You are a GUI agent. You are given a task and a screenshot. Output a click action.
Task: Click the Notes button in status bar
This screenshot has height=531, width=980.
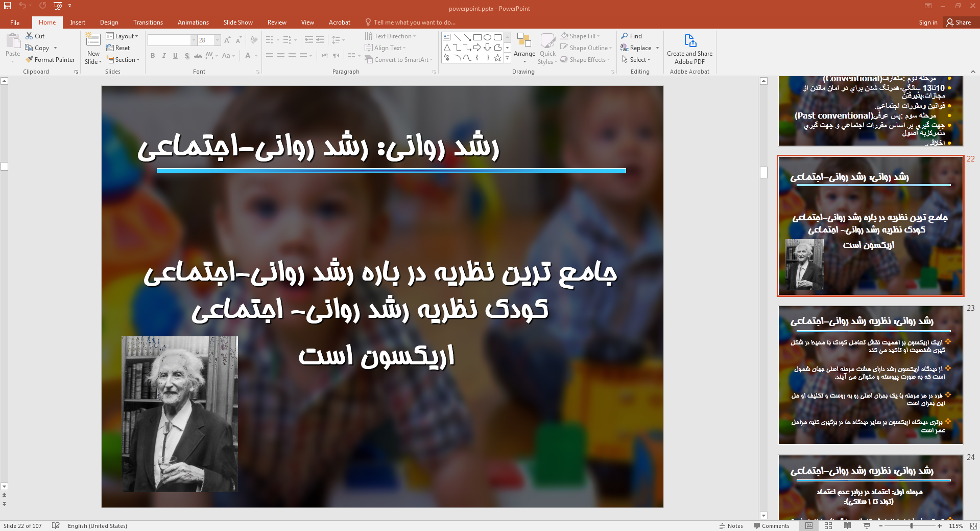tap(731, 525)
